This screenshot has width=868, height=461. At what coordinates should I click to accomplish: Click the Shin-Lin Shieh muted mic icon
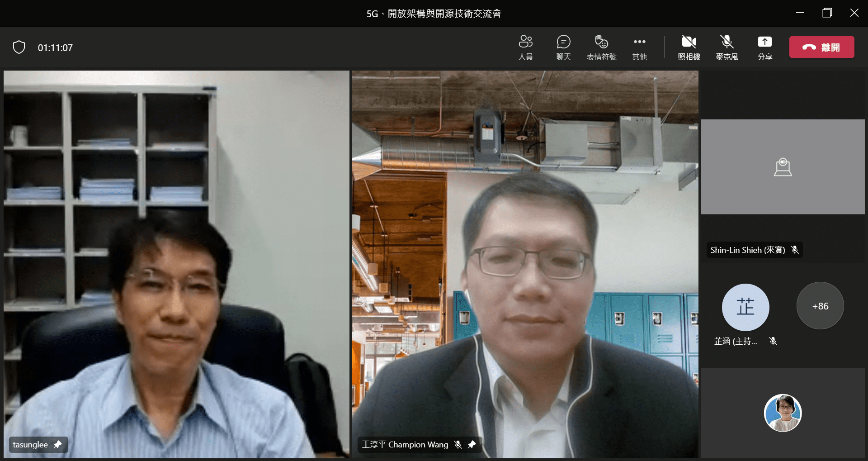point(795,250)
